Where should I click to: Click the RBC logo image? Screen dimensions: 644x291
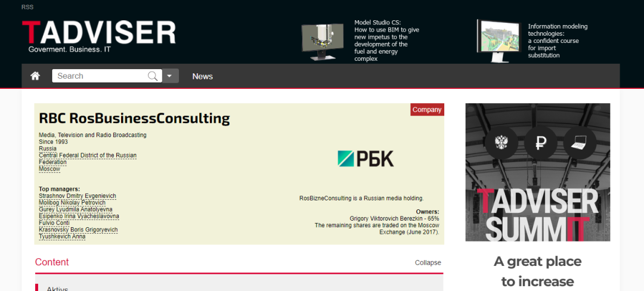coord(366,159)
